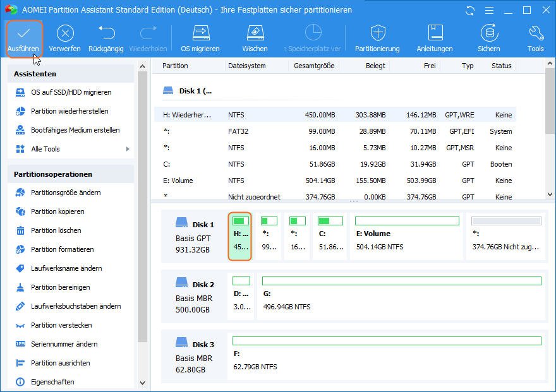Click Verwerfen to discard pending operations

tap(65, 39)
